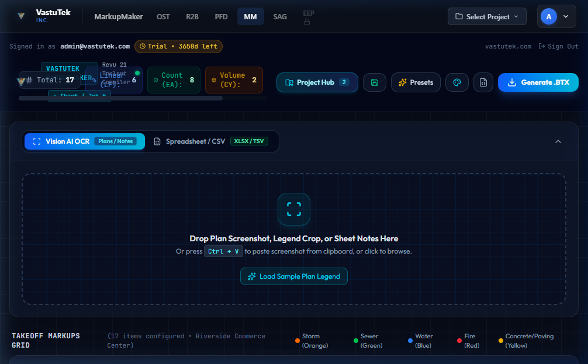Click the Trial 3650d left badge
This screenshot has height=364, width=588.
point(178,46)
